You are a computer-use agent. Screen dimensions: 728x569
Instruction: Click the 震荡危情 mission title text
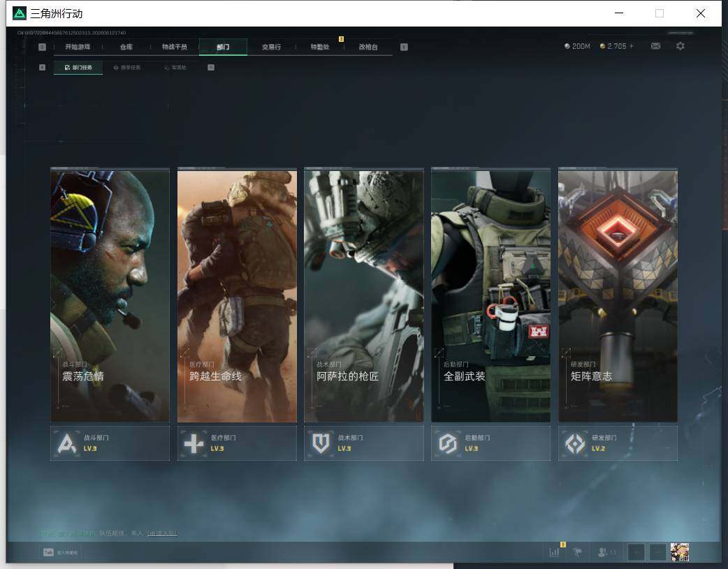coord(83,376)
